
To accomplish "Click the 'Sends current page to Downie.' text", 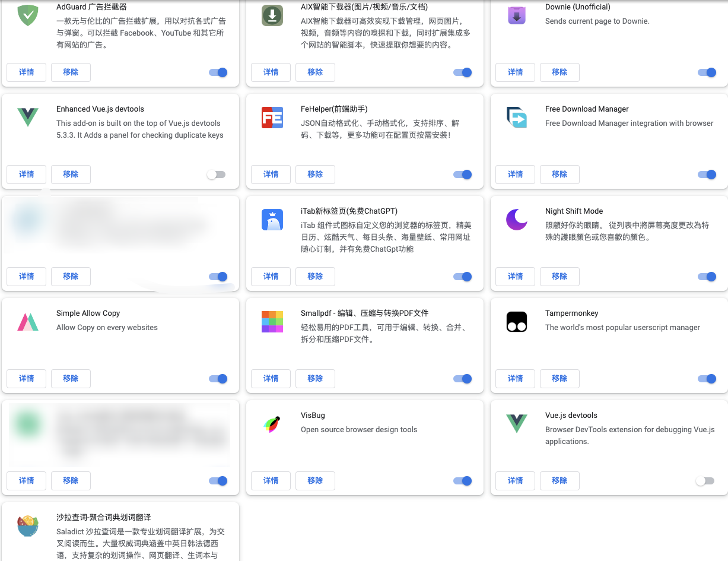I will click(x=597, y=21).
